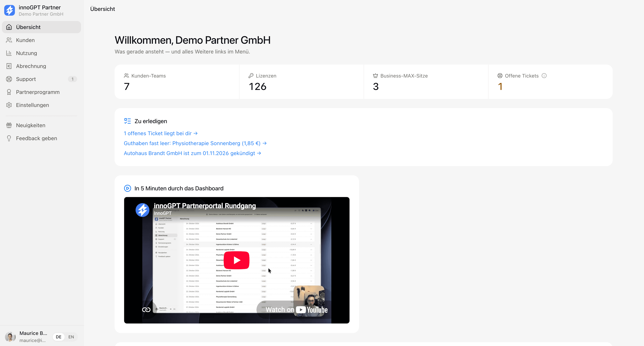Viewport: 644px width, 346px height.
Task: Click the Kunden-Teams people icon in stats
Action: pos(126,76)
